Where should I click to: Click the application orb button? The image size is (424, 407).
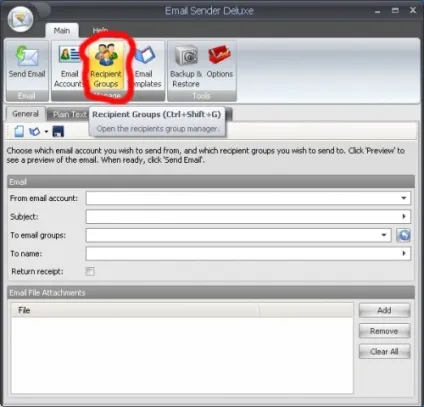[20, 19]
